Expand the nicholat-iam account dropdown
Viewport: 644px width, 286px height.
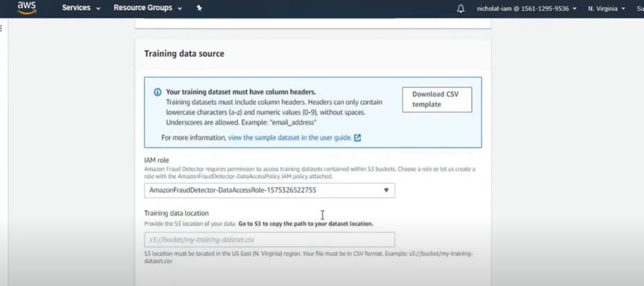[x=527, y=8]
